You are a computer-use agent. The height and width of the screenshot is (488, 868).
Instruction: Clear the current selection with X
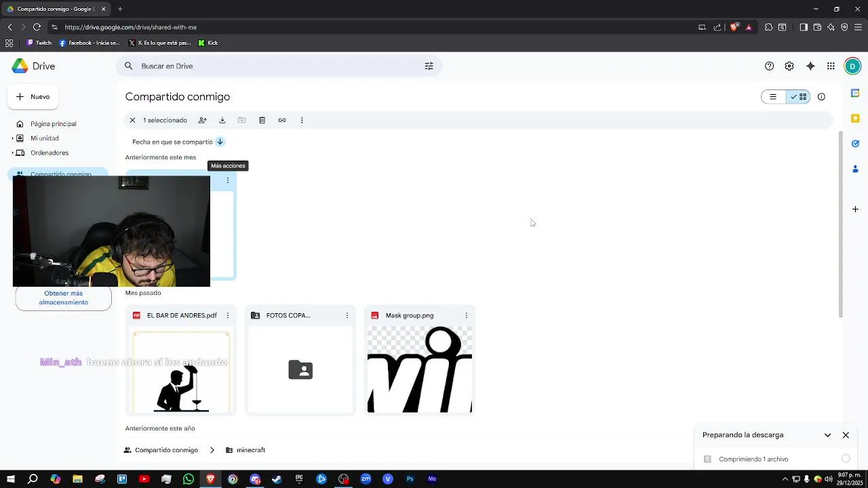132,120
